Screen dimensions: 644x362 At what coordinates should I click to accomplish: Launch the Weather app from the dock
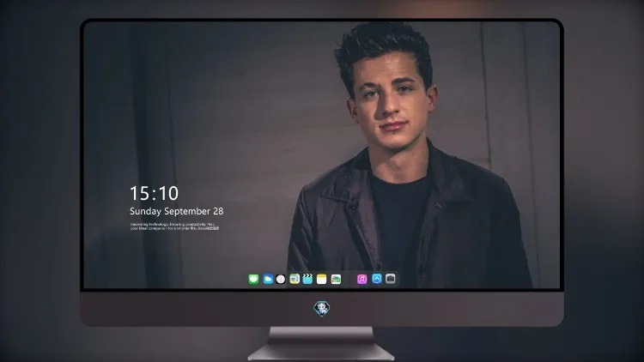(268, 279)
